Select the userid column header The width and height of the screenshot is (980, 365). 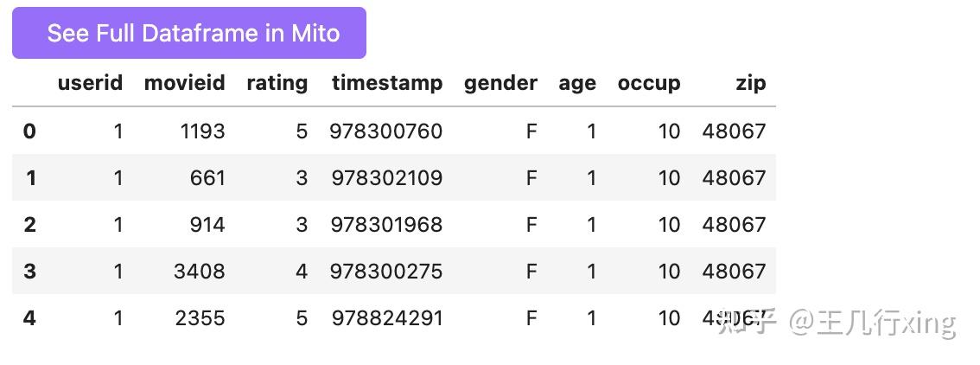click(90, 83)
